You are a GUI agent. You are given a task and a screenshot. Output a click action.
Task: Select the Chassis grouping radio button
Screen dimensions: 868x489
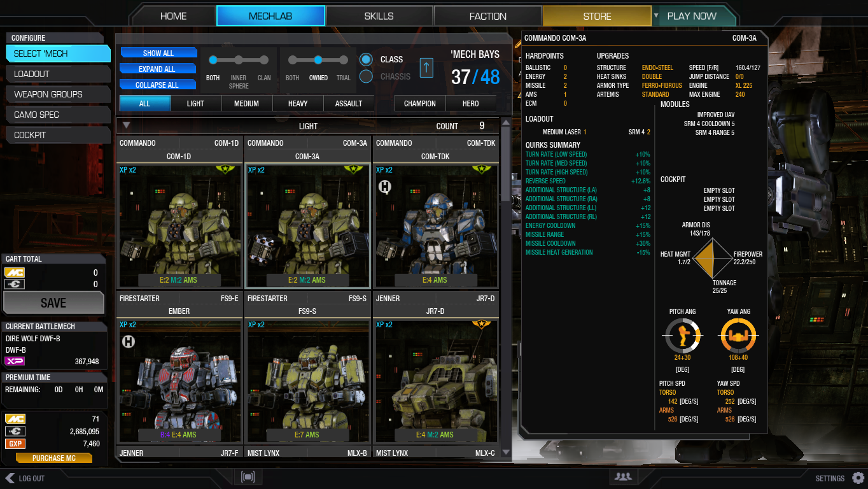tap(366, 77)
